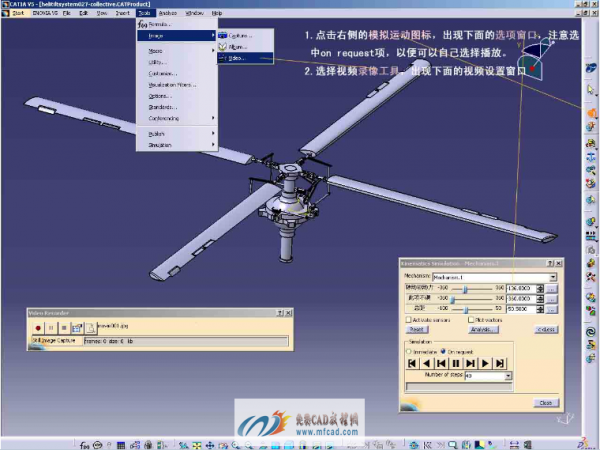Click the Pause button in Video Recorder
Screen dimensions: 600x450
click(x=51, y=327)
